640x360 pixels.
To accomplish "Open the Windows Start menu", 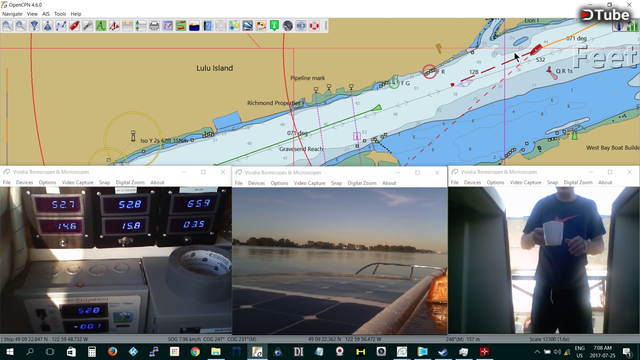I will (x=9, y=351).
